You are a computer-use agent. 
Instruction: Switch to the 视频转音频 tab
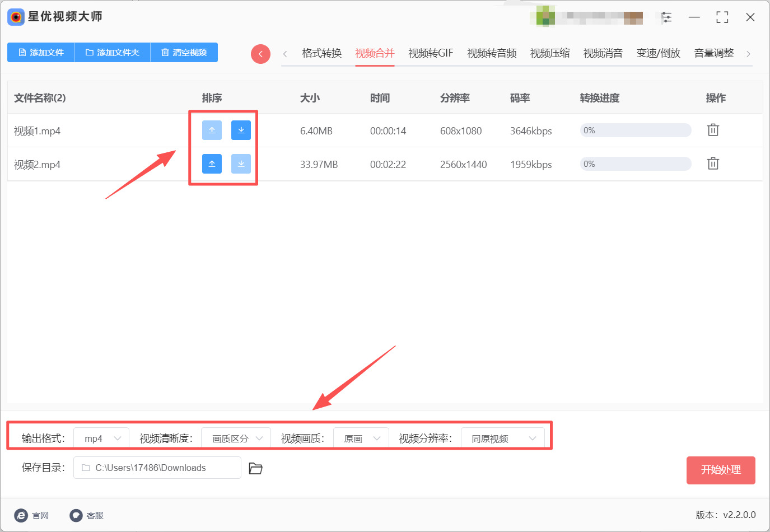492,53
